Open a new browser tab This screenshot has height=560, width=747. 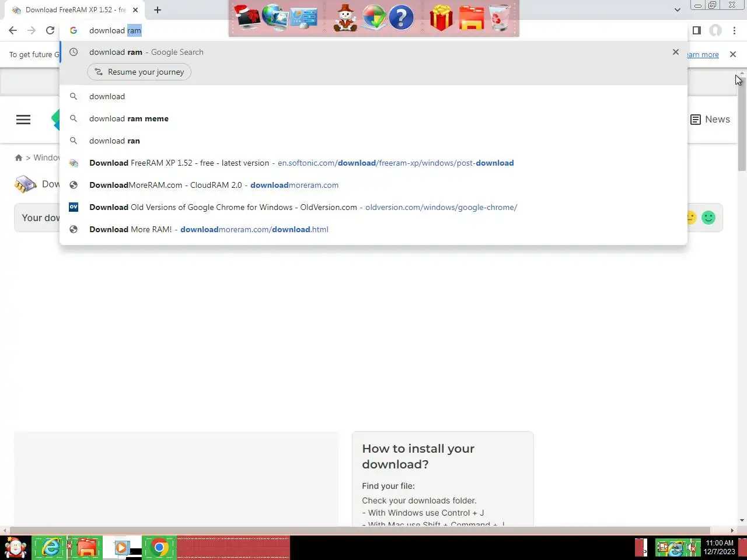[x=158, y=10]
